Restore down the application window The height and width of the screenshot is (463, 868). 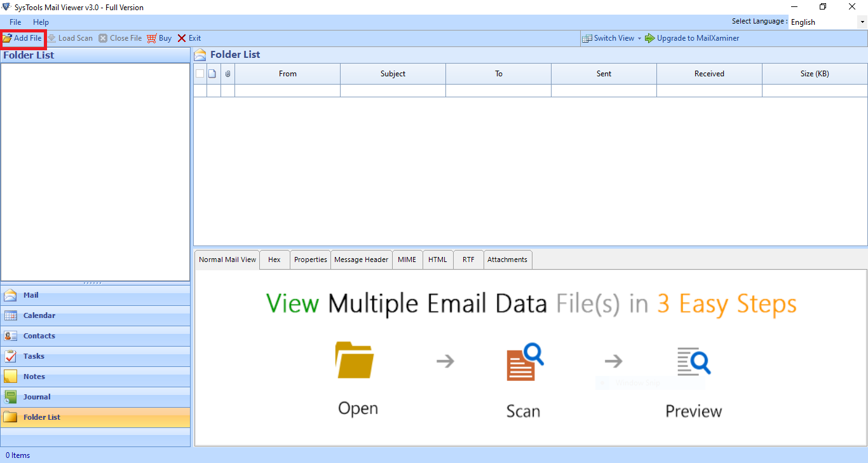(823, 7)
